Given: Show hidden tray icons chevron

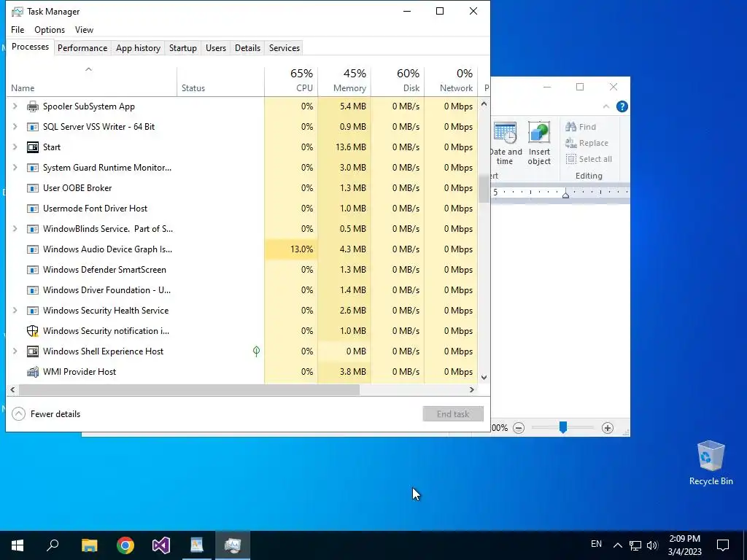Looking at the screenshot, I should (x=617, y=545).
